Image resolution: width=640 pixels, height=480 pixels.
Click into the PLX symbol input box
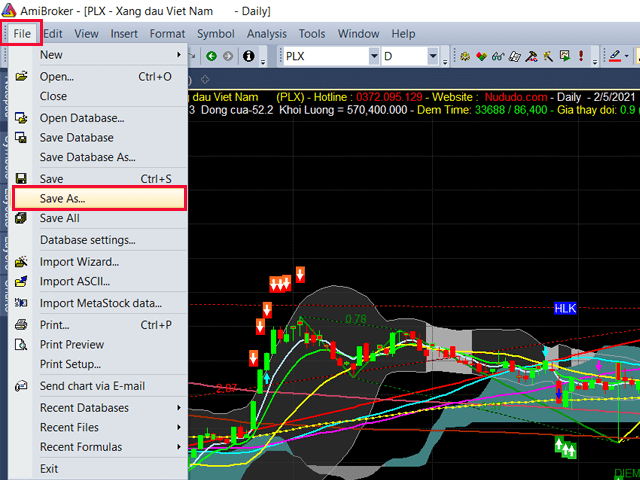pyautogui.click(x=325, y=56)
